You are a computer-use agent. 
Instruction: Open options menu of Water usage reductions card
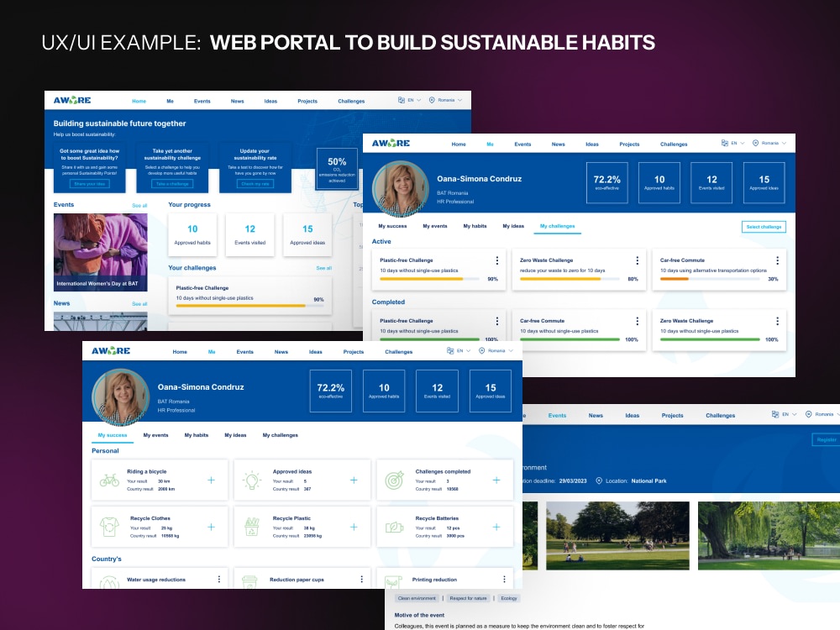point(219,579)
